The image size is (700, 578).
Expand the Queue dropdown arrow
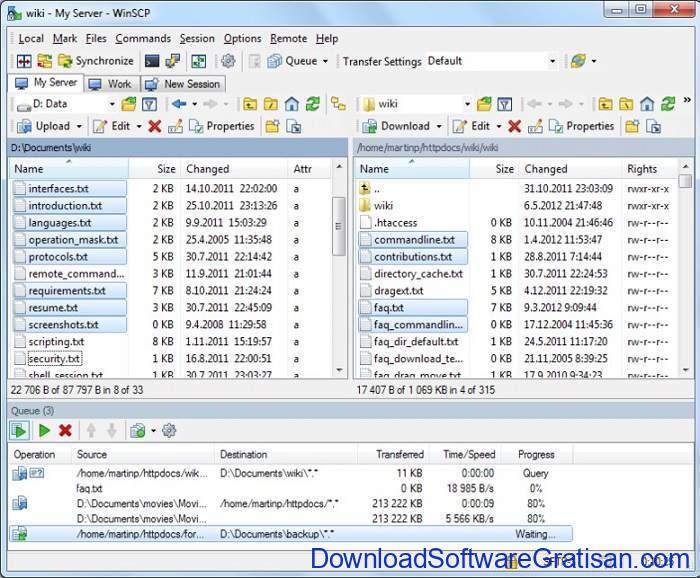(325, 61)
